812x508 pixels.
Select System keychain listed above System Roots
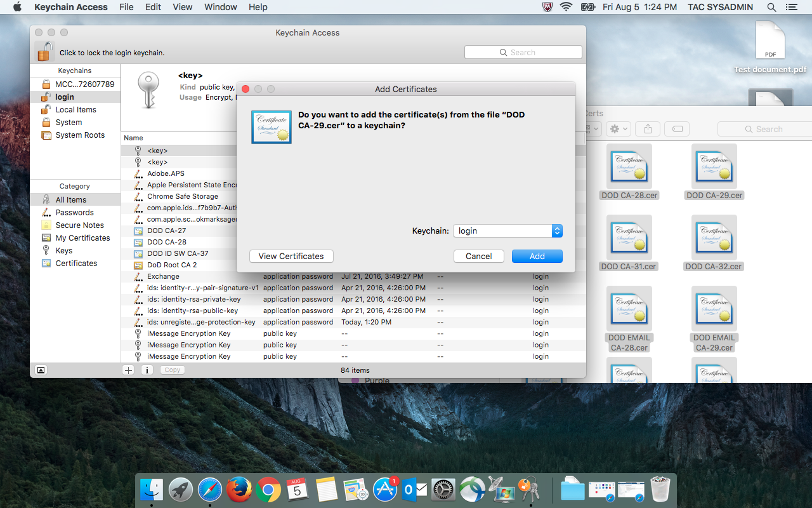coord(75,123)
